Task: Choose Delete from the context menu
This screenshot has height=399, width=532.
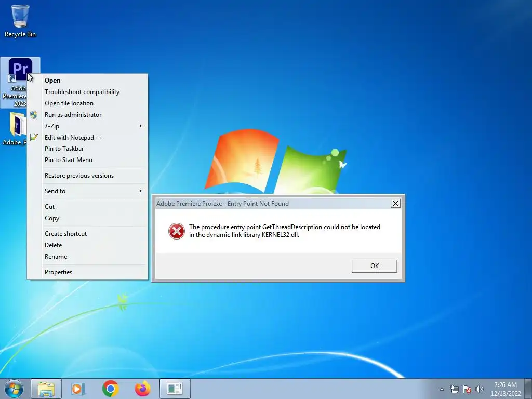Action: pyautogui.click(x=87, y=245)
